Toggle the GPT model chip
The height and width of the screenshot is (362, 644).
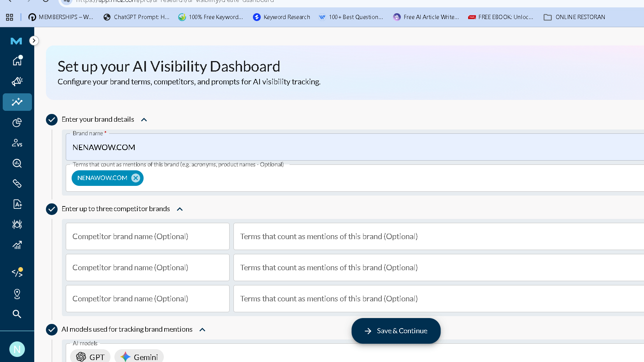coord(90,357)
